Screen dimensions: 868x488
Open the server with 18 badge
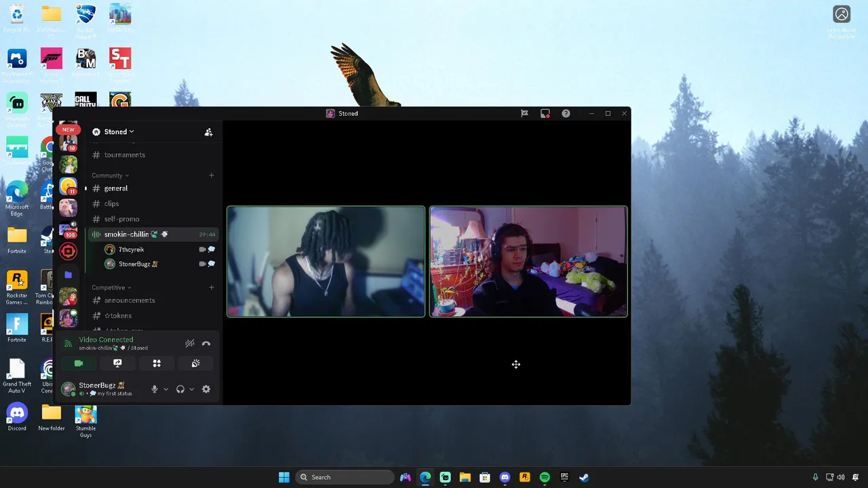(68, 143)
